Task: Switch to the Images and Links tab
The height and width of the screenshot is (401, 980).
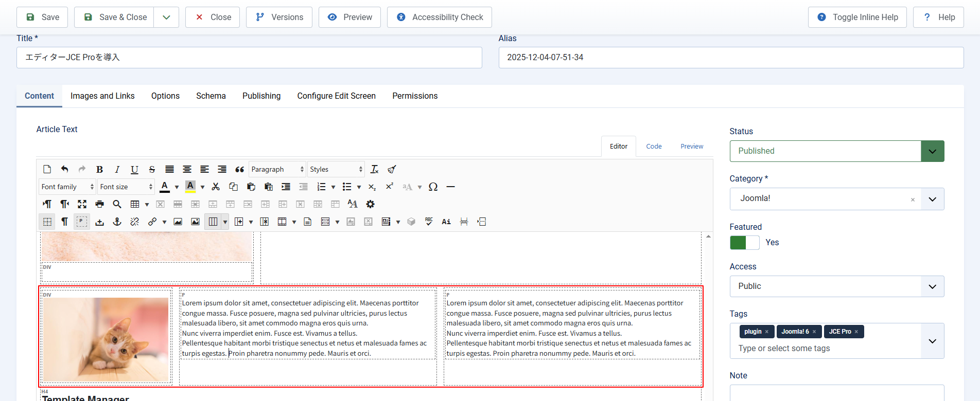Action: tap(102, 96)
